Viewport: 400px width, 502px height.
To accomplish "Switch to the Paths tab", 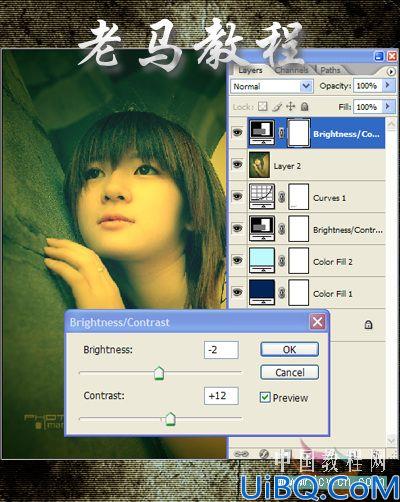I will pyautogui.click(x=330, y=70).
